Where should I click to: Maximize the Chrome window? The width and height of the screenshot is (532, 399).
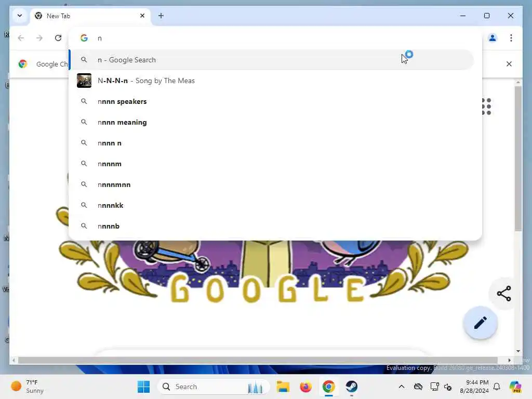click(x=486, y=16)
